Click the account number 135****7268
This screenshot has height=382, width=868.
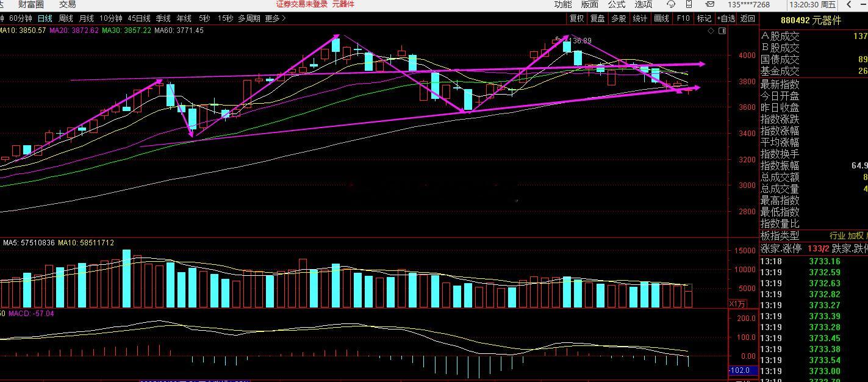[x=749, y=4]
